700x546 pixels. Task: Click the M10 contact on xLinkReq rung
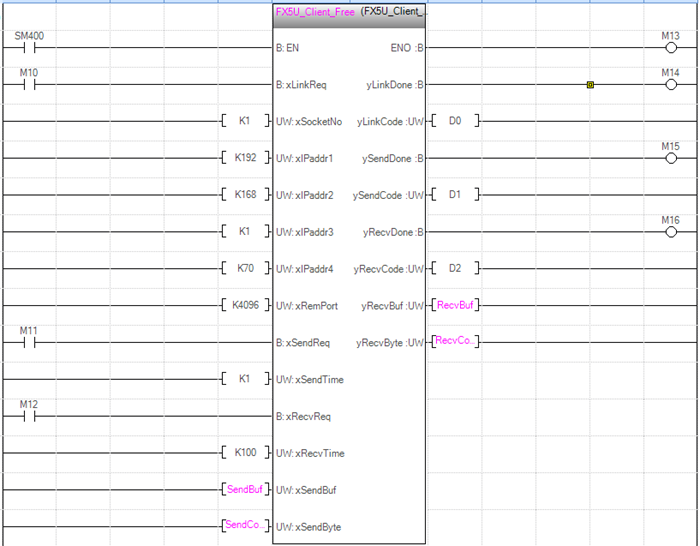coord(29,84)
